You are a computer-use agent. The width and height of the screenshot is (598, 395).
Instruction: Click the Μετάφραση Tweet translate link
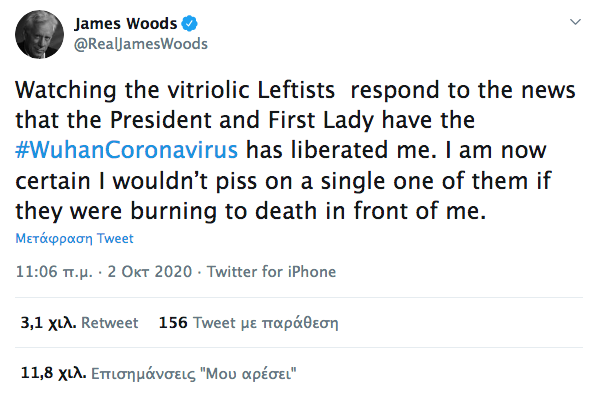coord(74,238)
